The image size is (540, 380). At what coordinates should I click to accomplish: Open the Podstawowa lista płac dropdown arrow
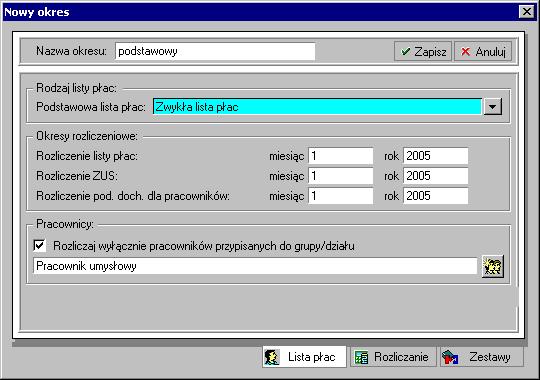(492, 107)
